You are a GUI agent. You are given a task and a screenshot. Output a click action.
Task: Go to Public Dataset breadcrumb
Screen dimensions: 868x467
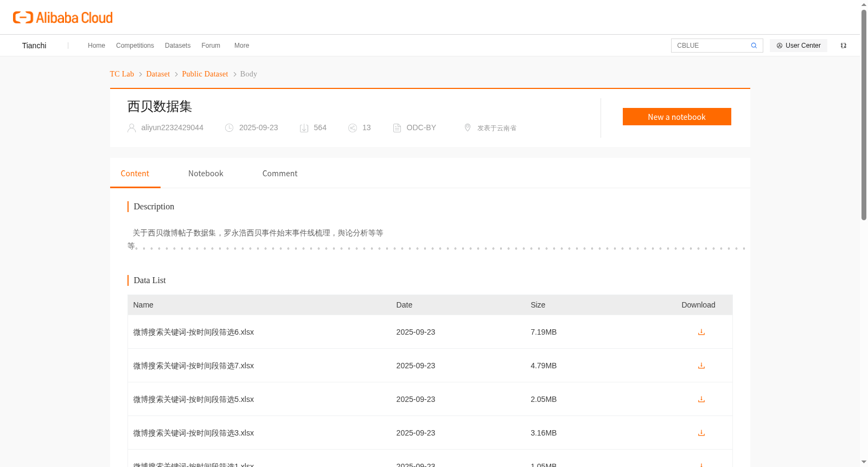click(x=205, y=74)
